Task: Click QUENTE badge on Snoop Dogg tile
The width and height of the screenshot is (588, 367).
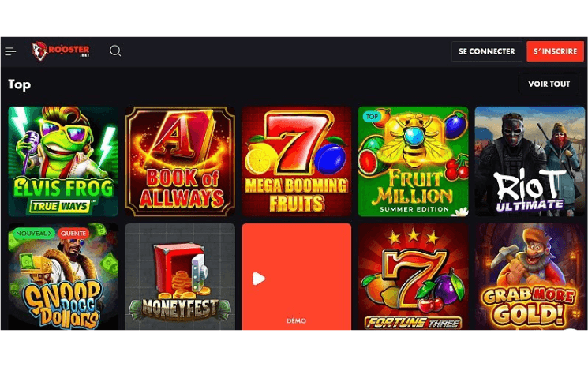Action: pos(73,234)
